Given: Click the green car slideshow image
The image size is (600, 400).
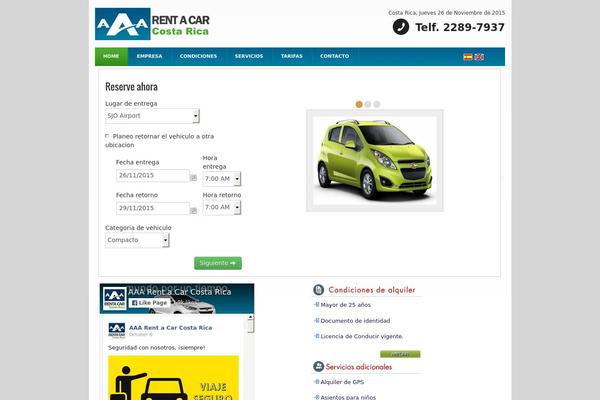Looking at the screenshot, I should coord(375,160).
